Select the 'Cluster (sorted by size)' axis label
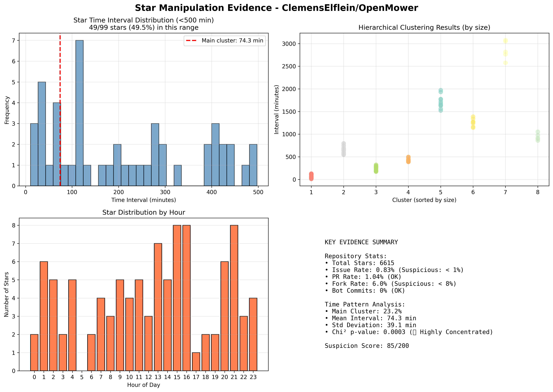This screenshot has width=553, height=392. [424, 200]
